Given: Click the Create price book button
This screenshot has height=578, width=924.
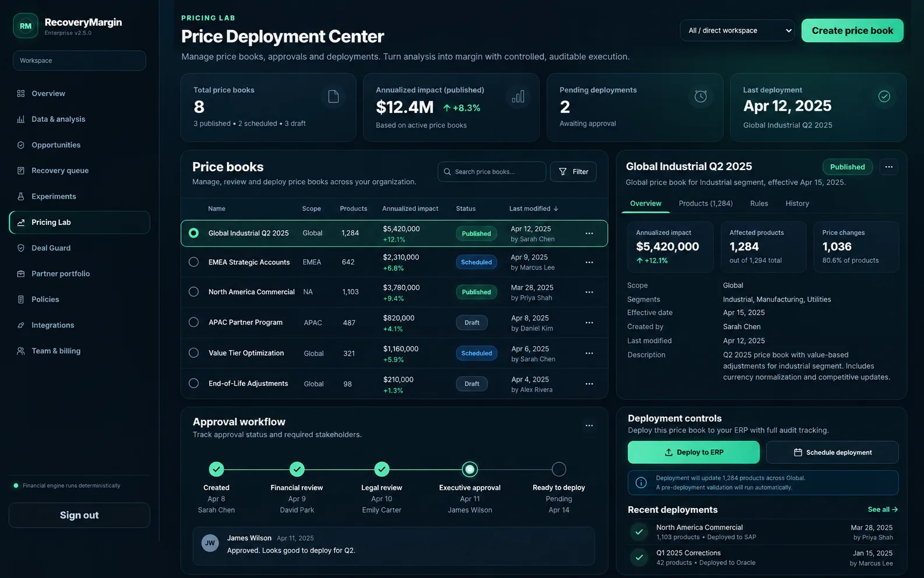Looking at the screenshot, I should click(x=852, y=31).
